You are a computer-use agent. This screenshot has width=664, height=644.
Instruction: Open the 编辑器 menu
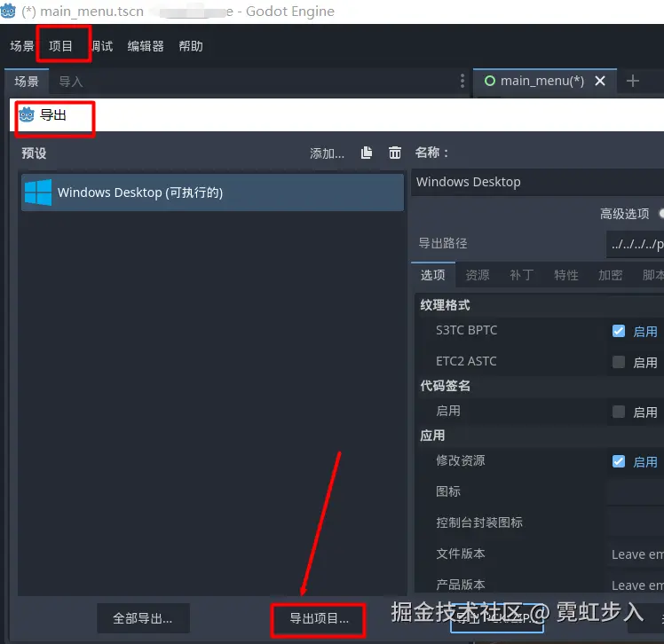point(146,46)
